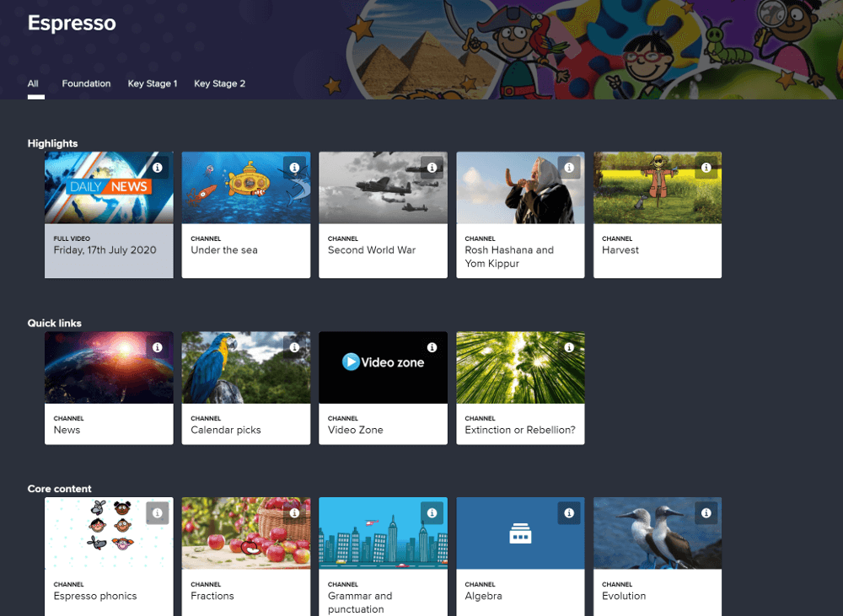
Task: Open the Espresso phonics title
Action: [95, 596]
